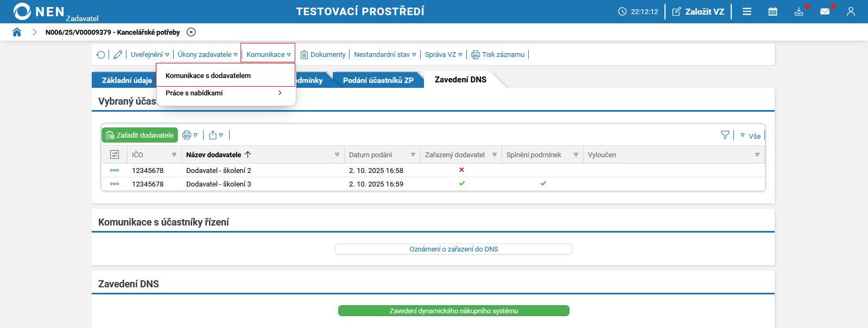Screen dimensions: 868x328
Task: Open the calendar icon in header
Action: 773,11
